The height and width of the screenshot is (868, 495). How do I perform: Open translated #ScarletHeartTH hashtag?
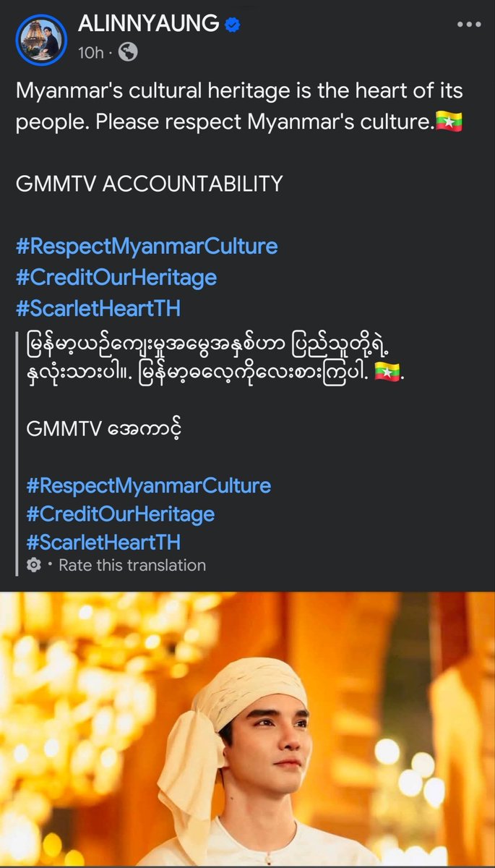(x=103, y=542)
